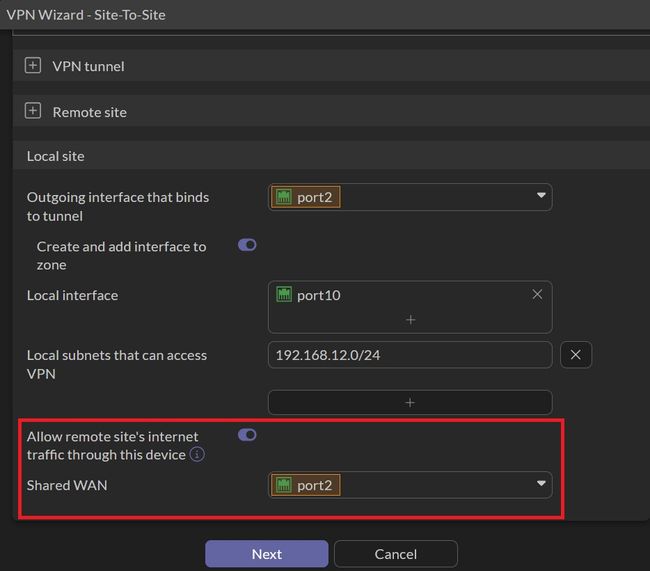
Task: Toggle Allow remote site's internet traffic
Action: (x=247, y=435)
